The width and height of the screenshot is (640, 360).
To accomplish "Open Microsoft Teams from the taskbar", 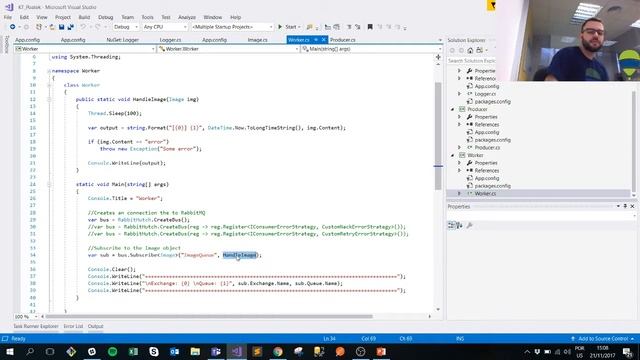I will [216, 351].
